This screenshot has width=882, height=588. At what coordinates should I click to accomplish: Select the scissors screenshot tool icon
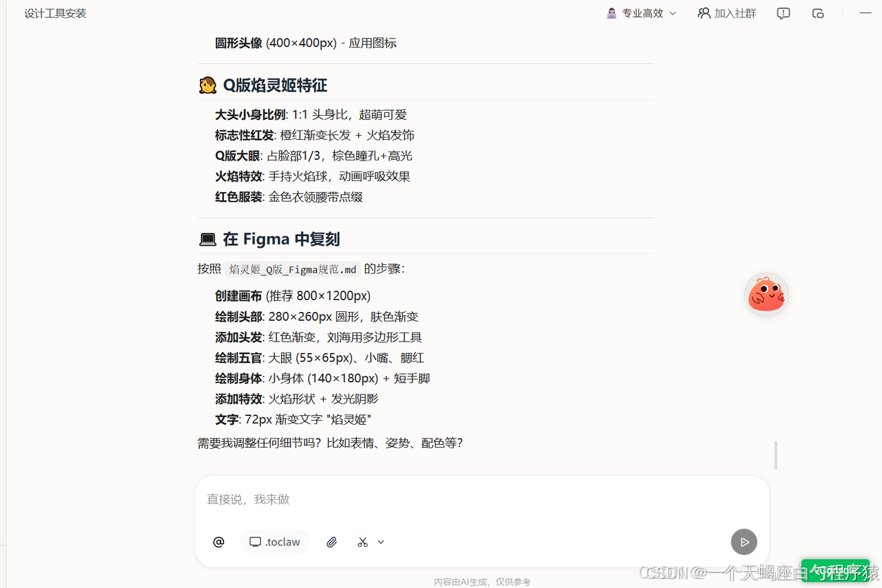point(362,542)
